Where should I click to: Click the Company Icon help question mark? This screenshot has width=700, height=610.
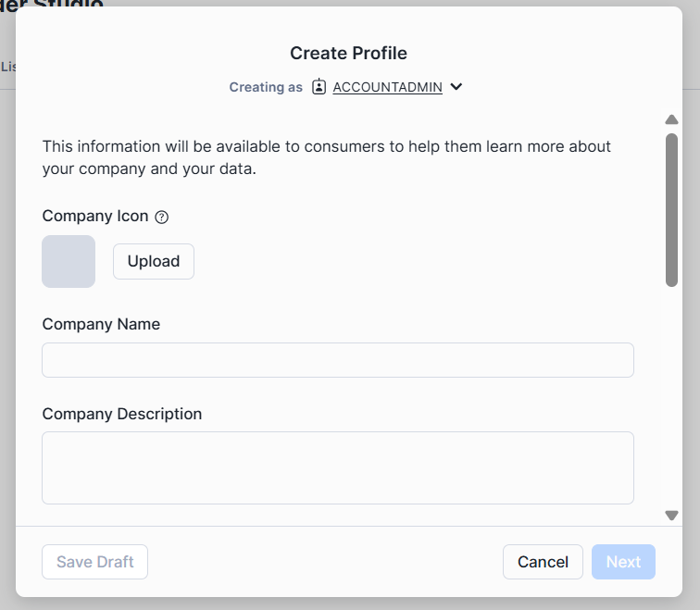click(x=162, y=217)
